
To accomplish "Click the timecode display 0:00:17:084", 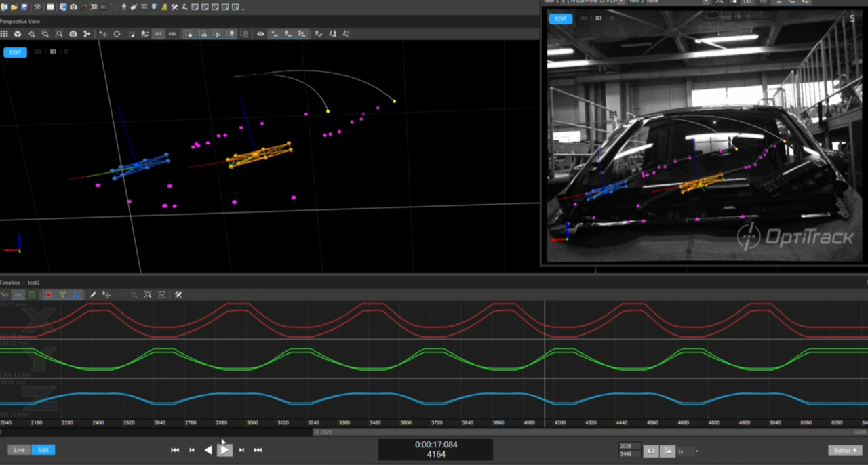I will (435, 445).
